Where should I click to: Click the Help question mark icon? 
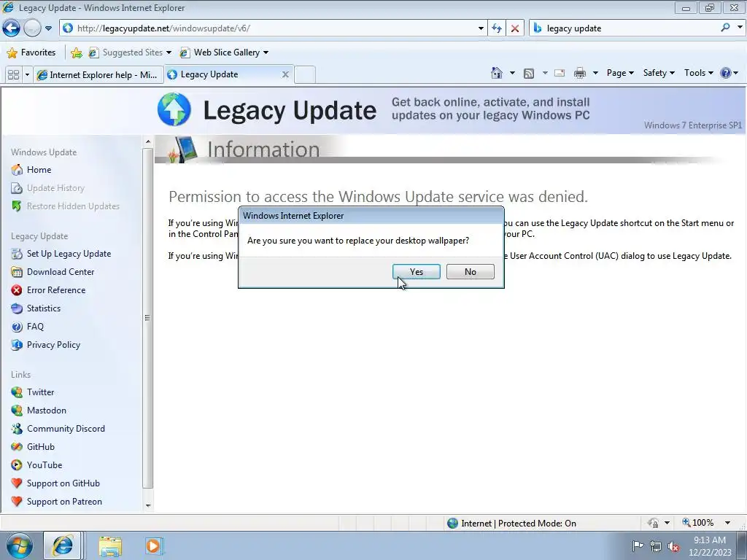point(726,73)
